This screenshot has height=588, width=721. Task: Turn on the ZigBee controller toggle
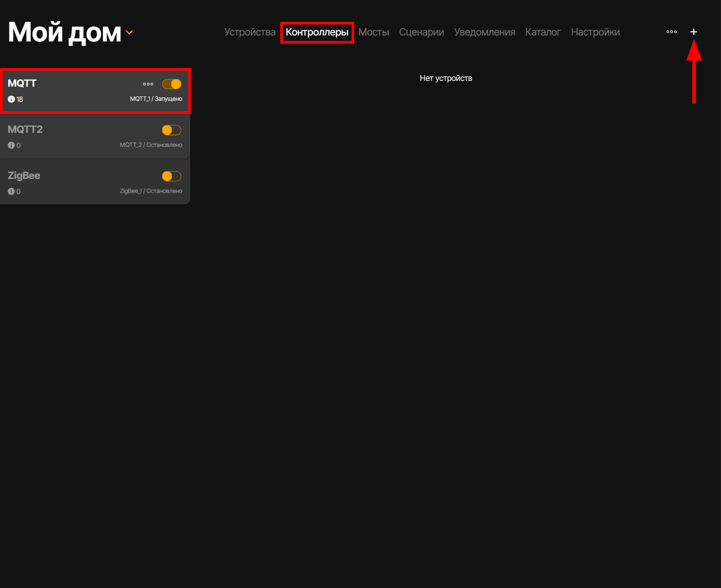point(172,176)
